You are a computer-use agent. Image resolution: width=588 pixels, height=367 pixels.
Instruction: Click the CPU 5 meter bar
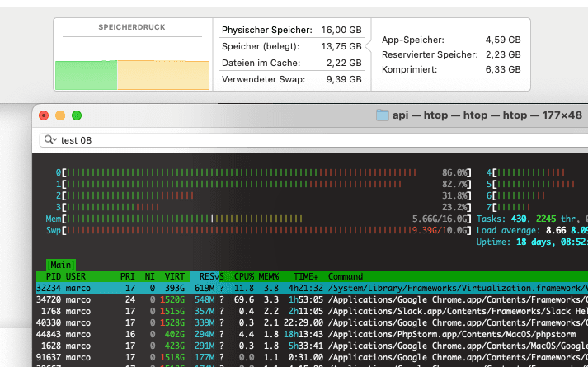[x=537, y=184]
